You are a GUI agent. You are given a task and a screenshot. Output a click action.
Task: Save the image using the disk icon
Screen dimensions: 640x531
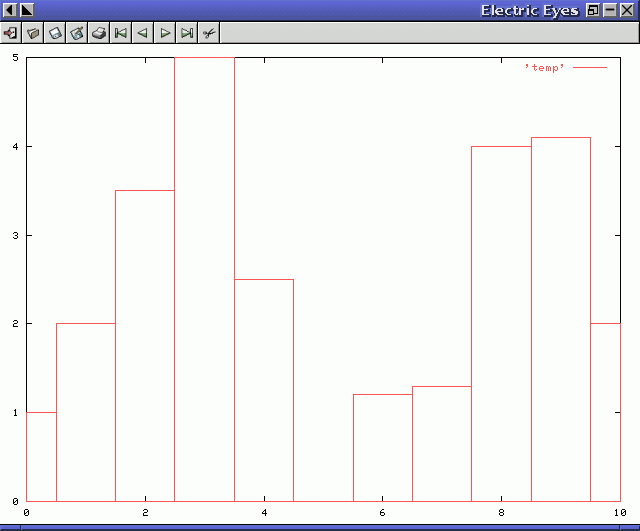55,33
